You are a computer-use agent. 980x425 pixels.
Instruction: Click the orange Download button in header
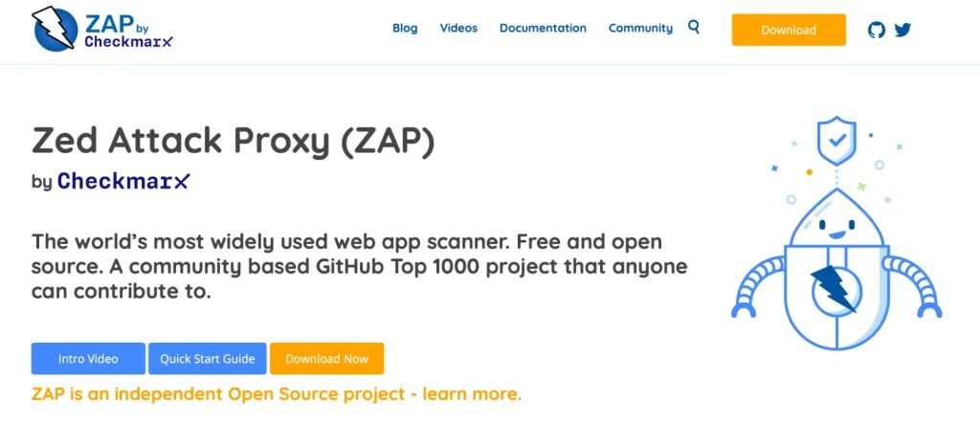point(789,30)
